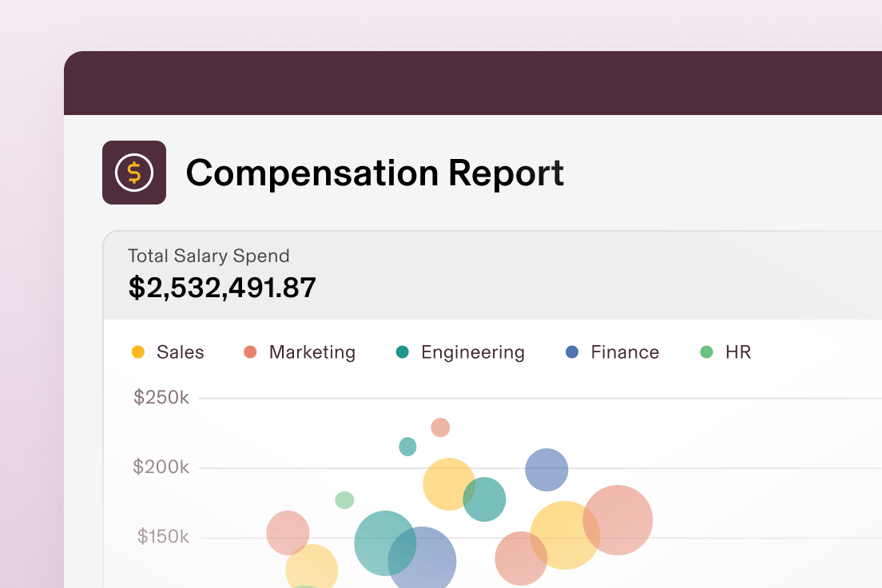
Task: Select the yellow Sales legend dot
Action: (x=137, y=352)
